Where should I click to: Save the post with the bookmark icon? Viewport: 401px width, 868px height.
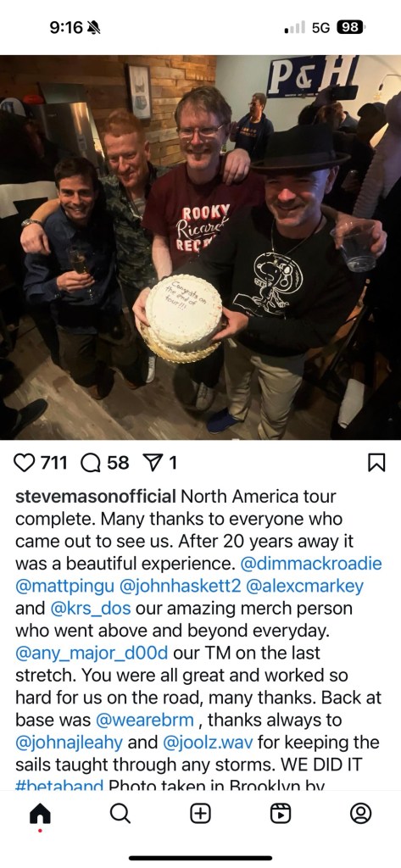[376, 463]
